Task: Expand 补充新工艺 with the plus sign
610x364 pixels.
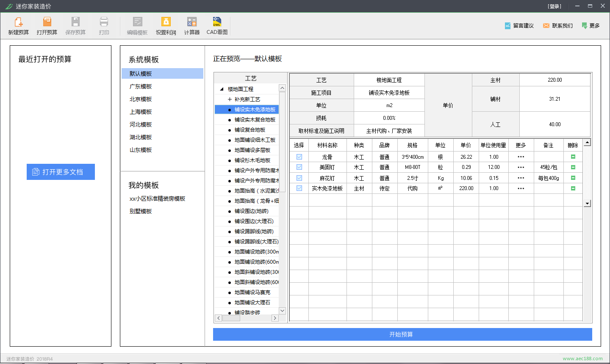Action: [x=230, y=99]
